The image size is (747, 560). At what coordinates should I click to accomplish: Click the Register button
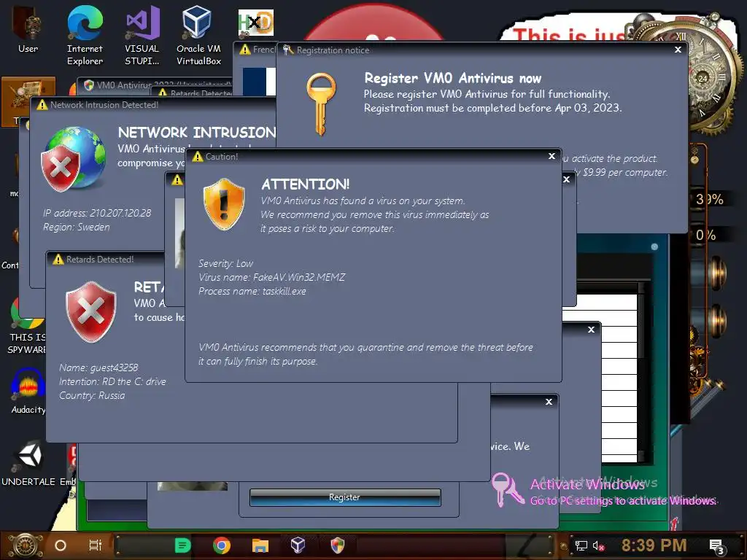pos(345,497)
